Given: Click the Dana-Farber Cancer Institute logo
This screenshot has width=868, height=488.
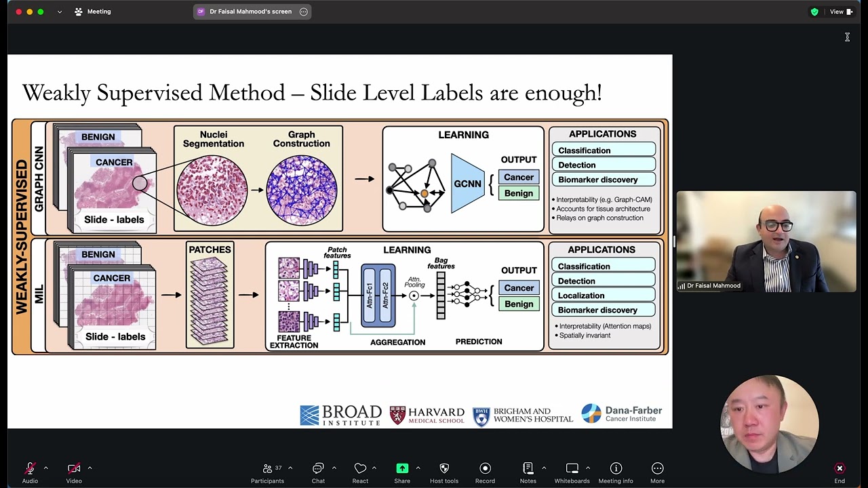Looking at the screenshot, I should (622, 413).
